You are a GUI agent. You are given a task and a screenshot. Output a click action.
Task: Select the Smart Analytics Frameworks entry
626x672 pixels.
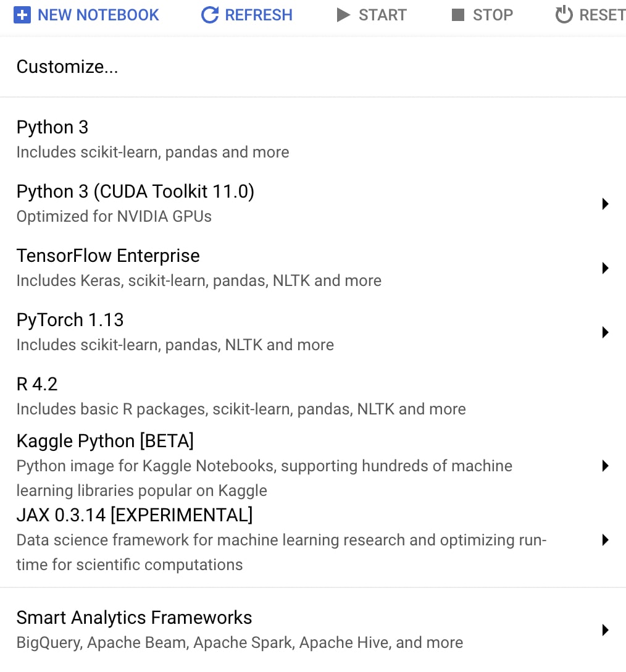[313, 630]
